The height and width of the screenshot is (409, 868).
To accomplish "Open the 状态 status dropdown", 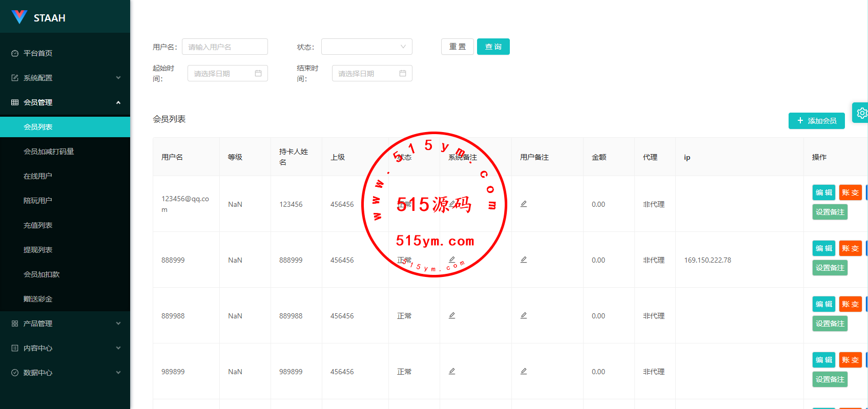I will pos(367,47).
